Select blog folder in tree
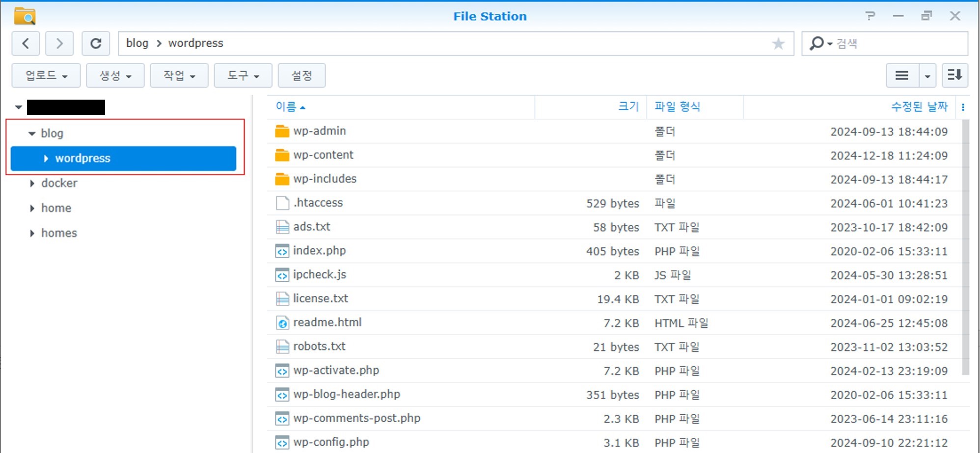The height and width of the screenshot is (453, 980). [x=52, y=133]
